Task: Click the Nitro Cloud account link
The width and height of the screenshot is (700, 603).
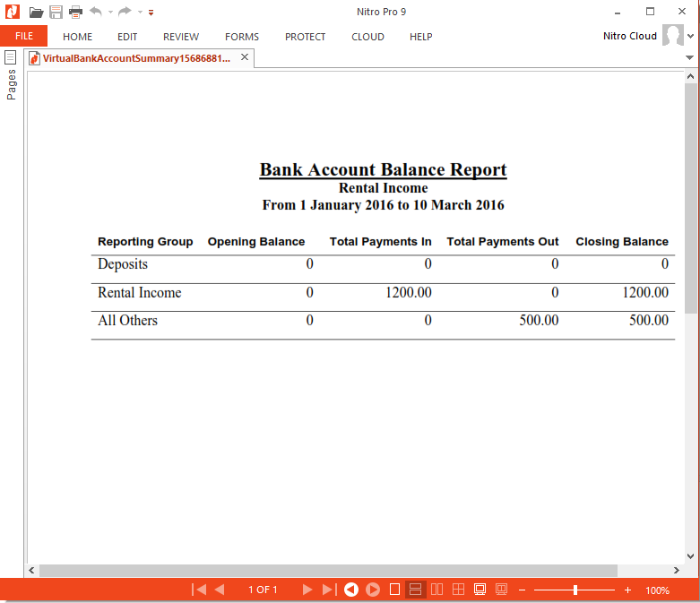Action: tap(629, 36)
